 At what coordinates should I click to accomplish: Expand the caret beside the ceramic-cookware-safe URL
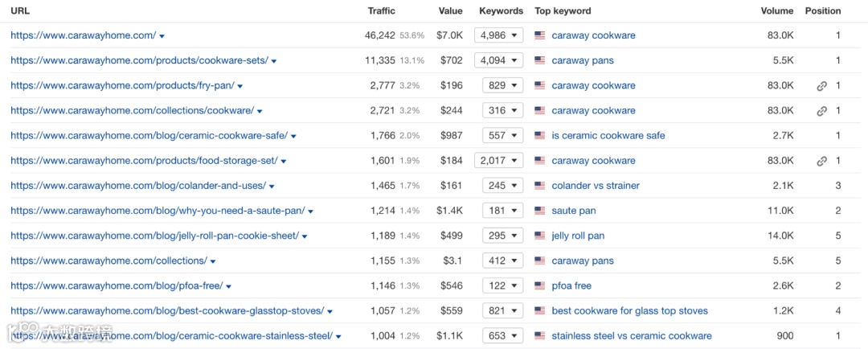pos(294,137)
